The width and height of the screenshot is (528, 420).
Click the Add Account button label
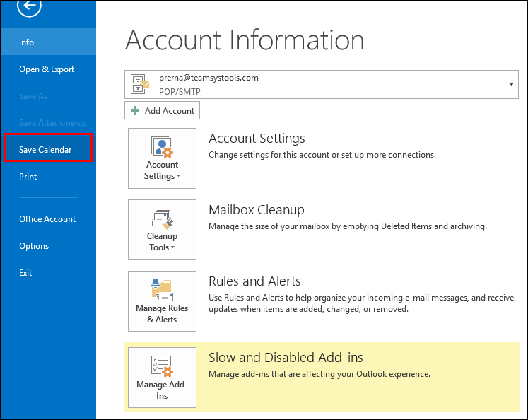[x=170, y=111]
